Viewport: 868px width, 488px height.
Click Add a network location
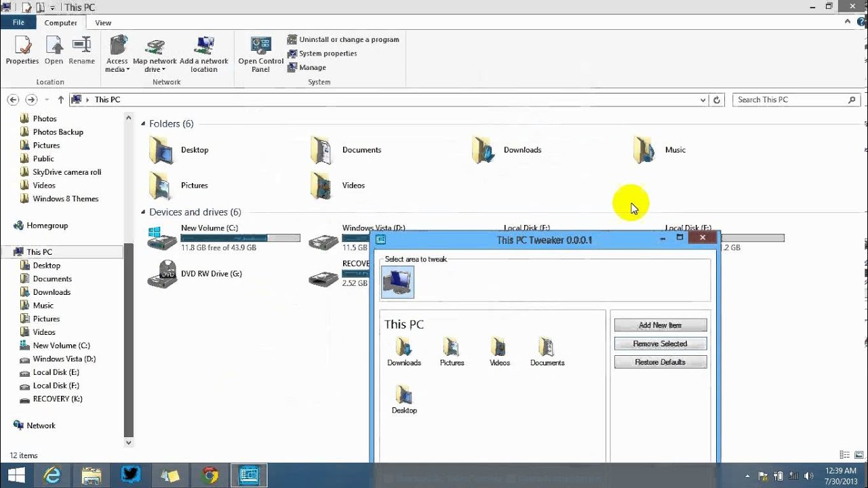[203, 54]
